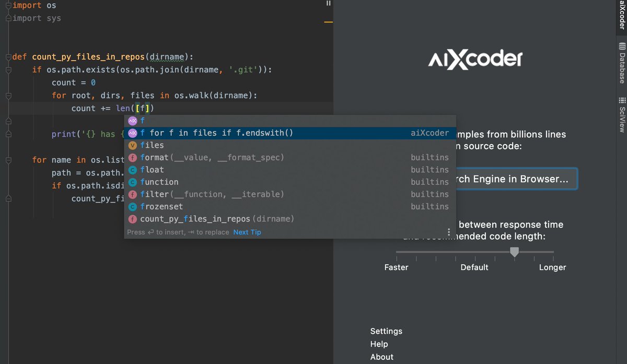This screenshot has width=627, height=364.
Task: Collapse the 'for name in os.list' loop fold
Action: pos(8,160)
